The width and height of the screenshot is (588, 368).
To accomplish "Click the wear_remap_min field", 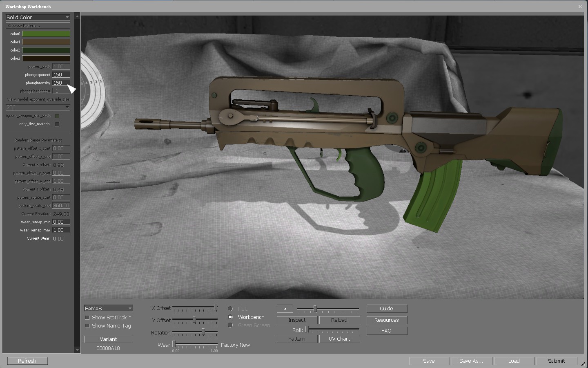I will coord(61,222).
